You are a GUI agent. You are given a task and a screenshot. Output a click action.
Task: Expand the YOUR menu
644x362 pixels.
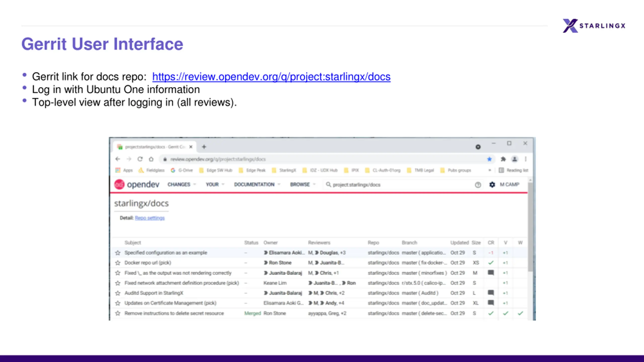[x=215, y=185]
